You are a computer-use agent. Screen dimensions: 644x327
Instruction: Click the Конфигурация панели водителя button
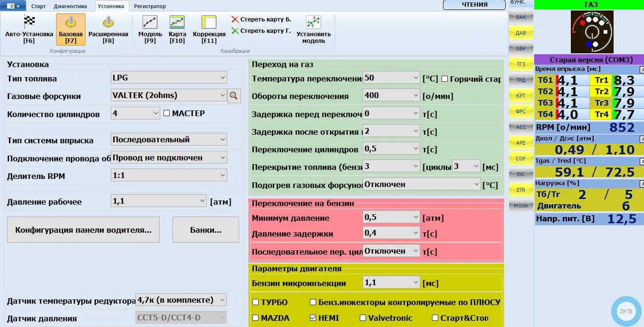click(x=83, y=230)
